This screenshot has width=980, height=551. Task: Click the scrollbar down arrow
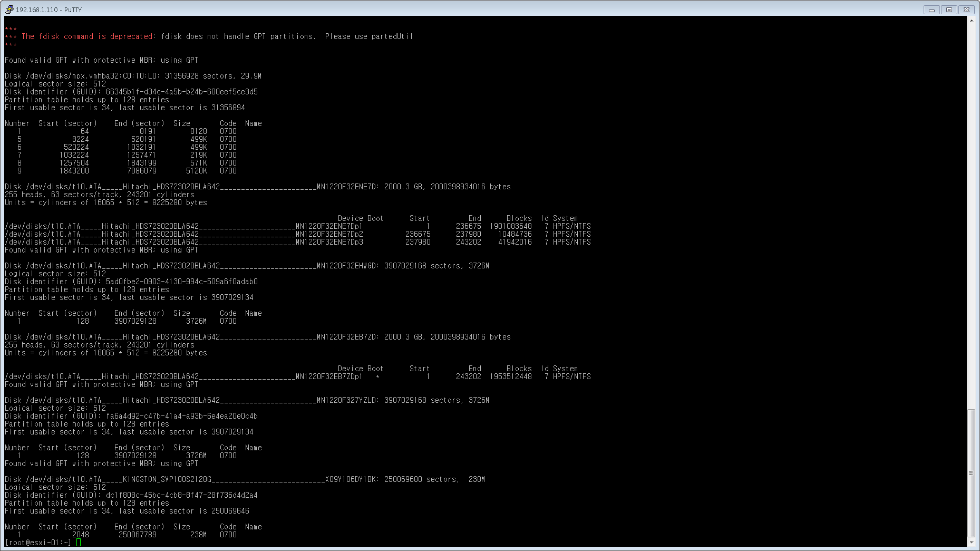[x=971, y=542]
